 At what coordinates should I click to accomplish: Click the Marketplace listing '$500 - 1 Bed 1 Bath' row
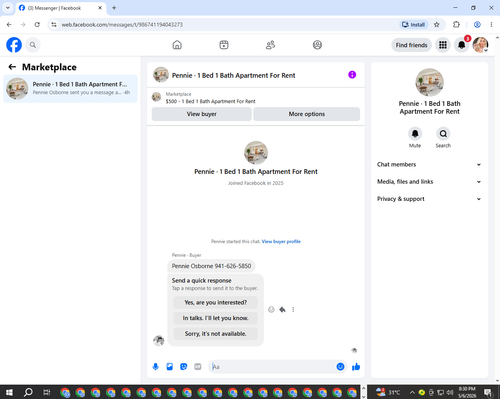tap(256, 98)
